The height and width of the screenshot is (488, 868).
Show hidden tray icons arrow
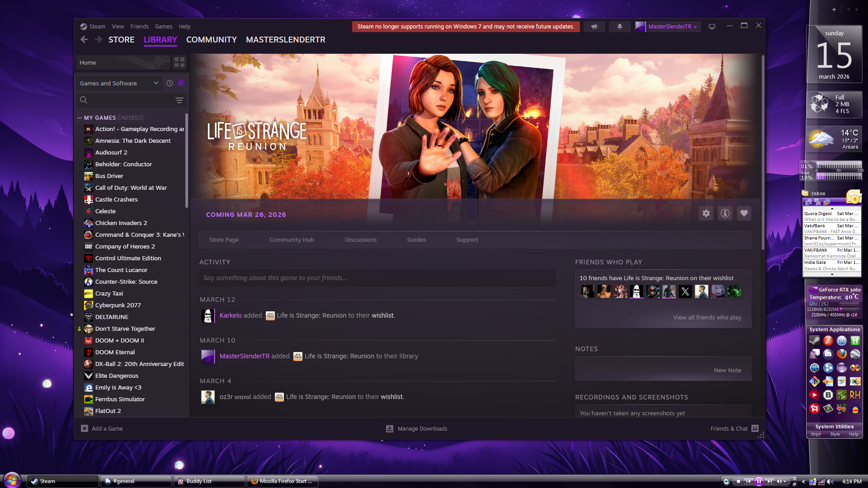click(x=803, y=482)
